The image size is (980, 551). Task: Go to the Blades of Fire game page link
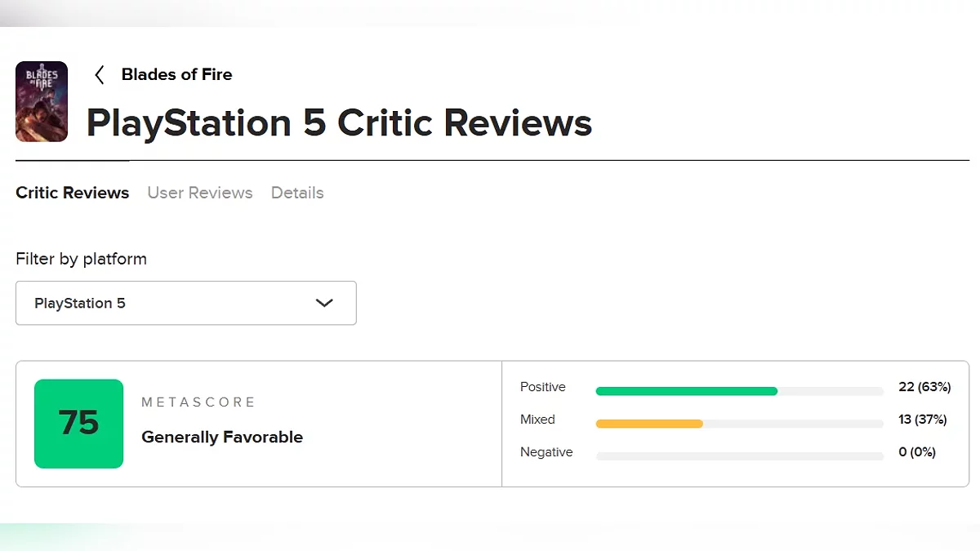tap(176, 74)
